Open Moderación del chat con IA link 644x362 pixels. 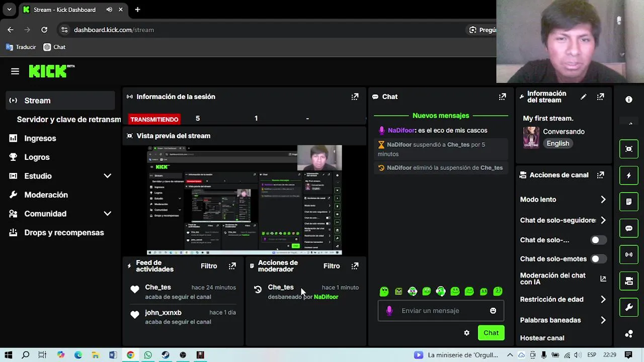(x=563, y=279)
